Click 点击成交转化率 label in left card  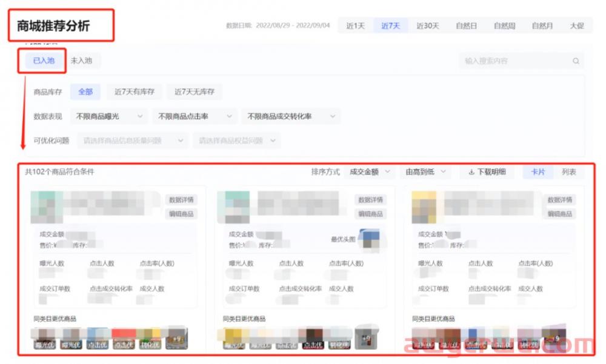pos(111,289)
